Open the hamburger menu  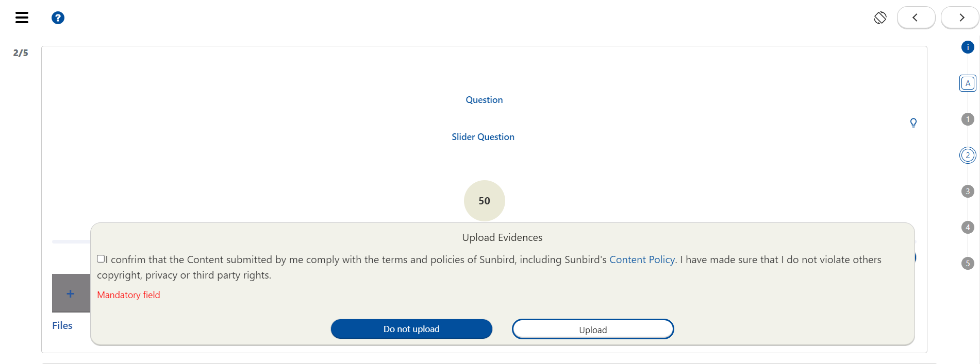[22, 18]
